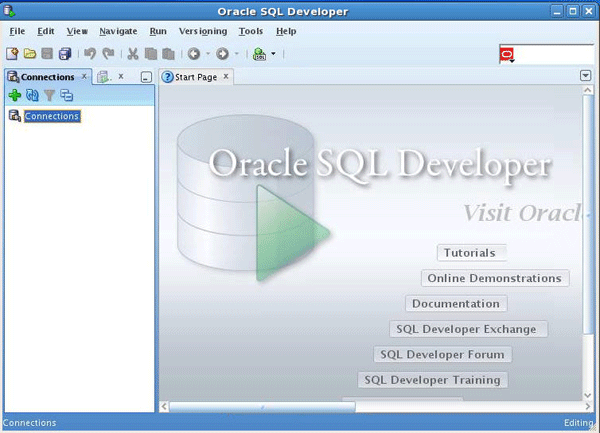Click the Cut scissors icon
Viewport: 600px width, 433px height.
133,54
